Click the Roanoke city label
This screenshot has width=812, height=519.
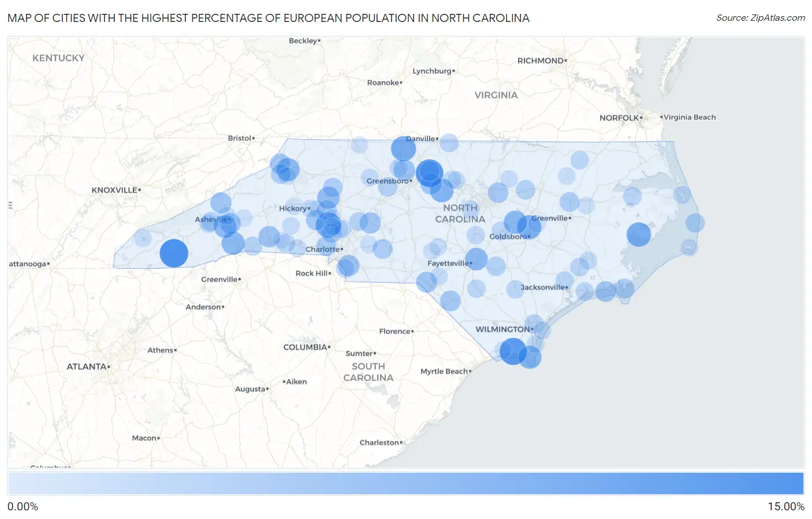tap(384, 83)
